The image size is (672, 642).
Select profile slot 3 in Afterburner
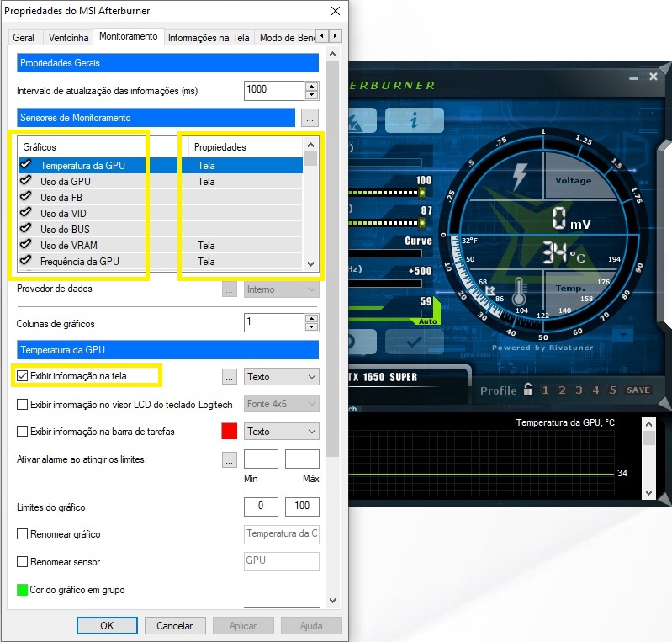point(579,390)
